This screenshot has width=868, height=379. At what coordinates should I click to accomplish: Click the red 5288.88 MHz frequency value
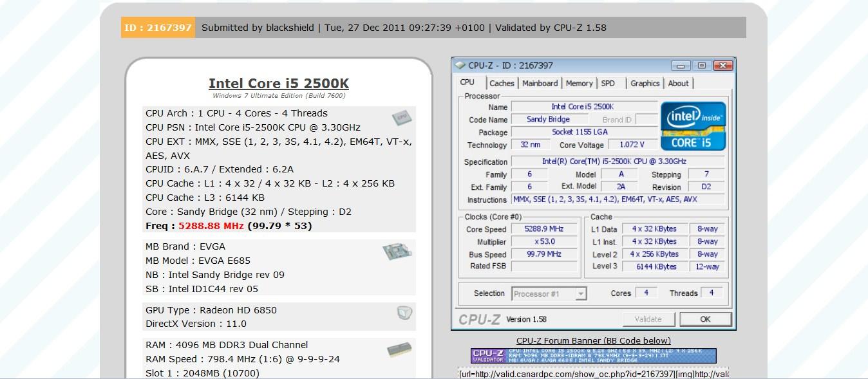click(211, 226)
